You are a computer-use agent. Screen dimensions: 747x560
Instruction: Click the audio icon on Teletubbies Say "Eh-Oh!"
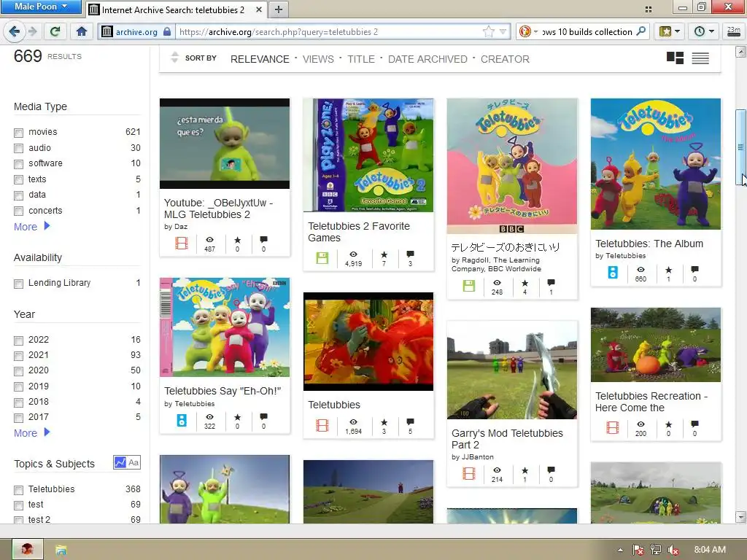click(182, 420)
